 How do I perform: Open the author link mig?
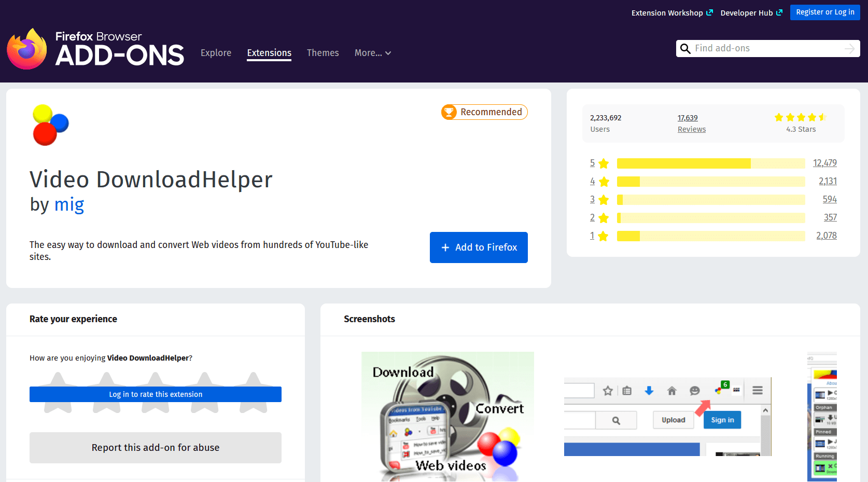coord(69,204)
